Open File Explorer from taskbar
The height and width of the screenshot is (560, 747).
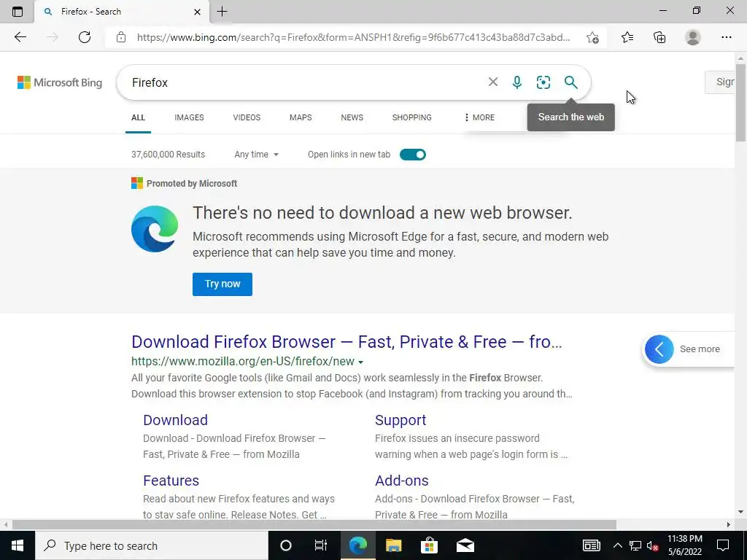tap(393, 545)
